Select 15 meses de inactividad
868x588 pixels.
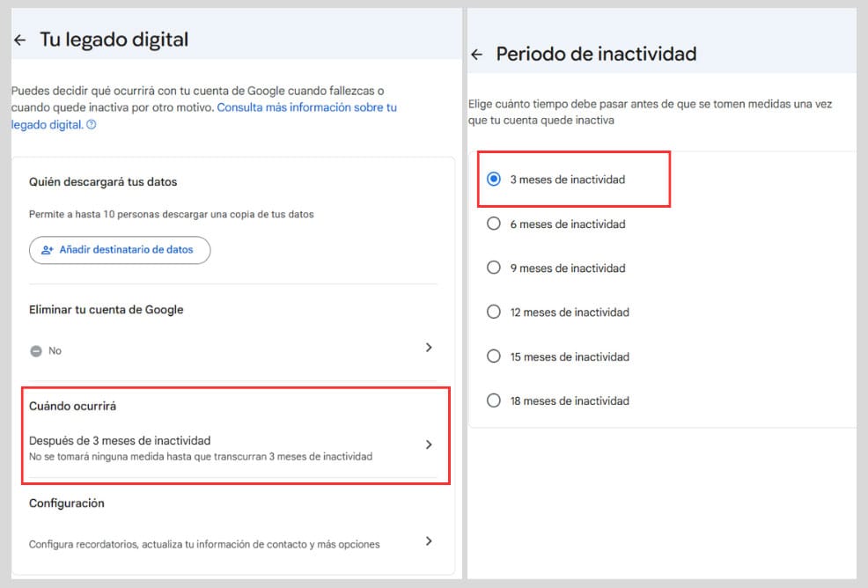click(x=494, y=356)
